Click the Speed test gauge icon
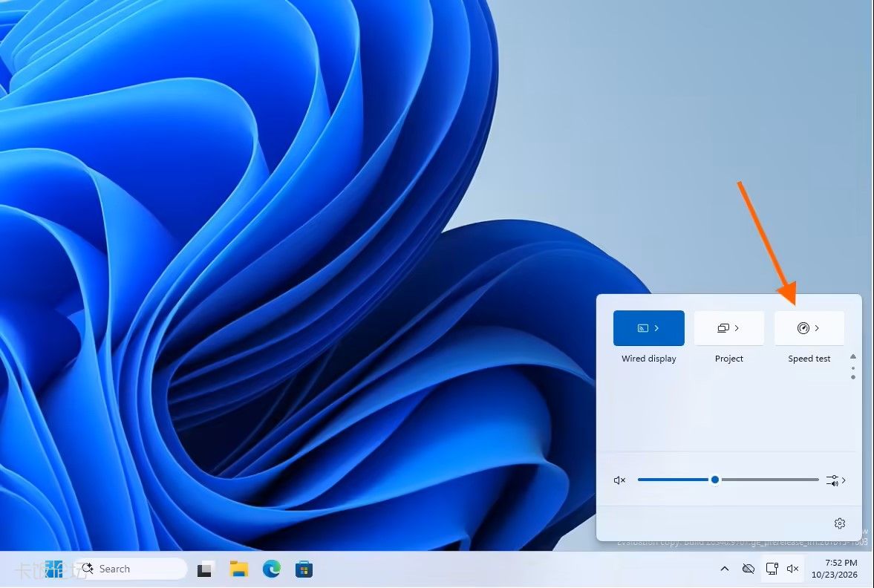The image size is (874, 588). tap(803, 327)
